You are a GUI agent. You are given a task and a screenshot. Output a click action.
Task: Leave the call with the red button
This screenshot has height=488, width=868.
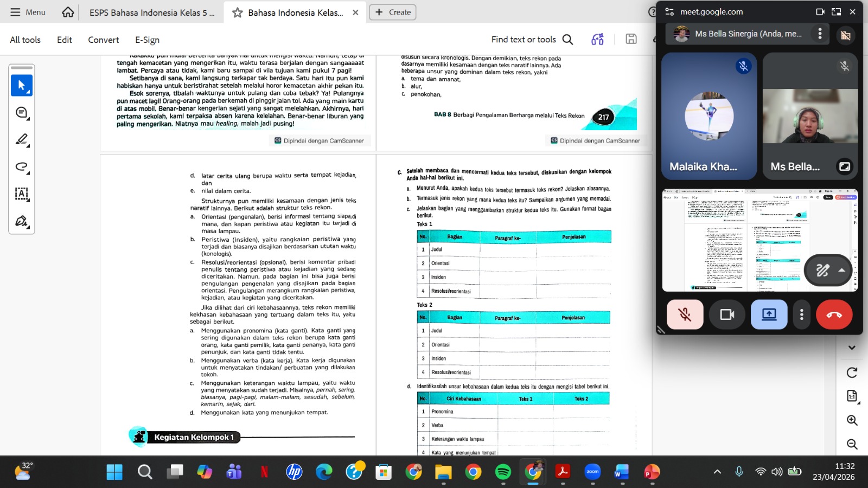834,314
